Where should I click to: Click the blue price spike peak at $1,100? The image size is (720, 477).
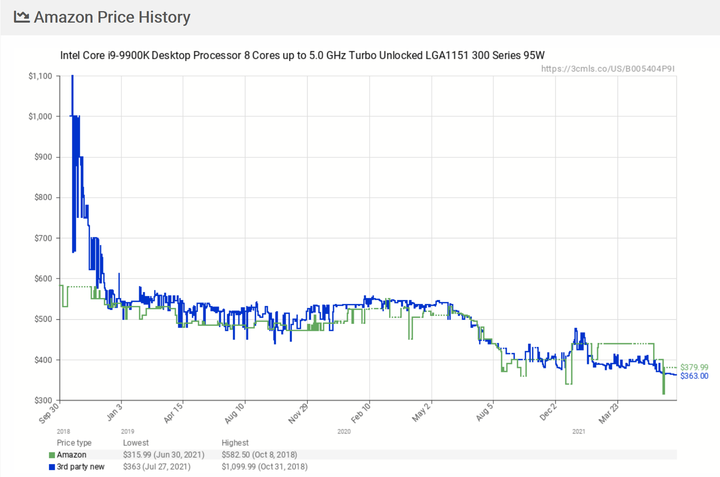coord(72,76)
